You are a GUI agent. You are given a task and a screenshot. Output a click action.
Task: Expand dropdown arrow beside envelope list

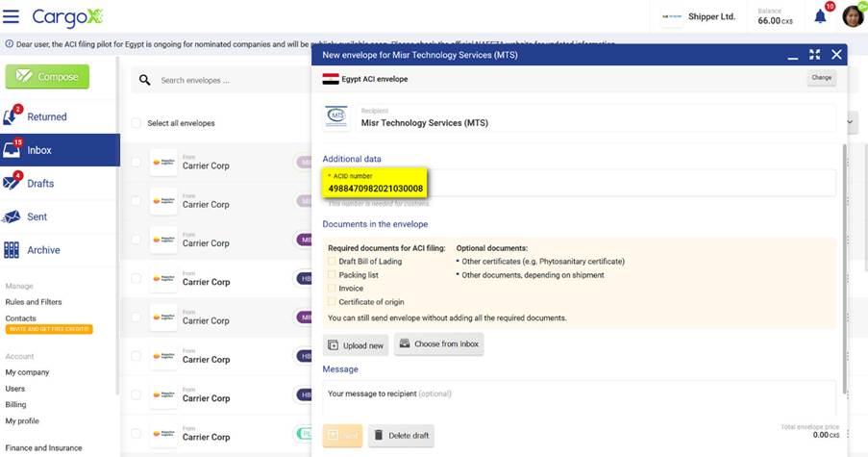(x=851, y=122)
